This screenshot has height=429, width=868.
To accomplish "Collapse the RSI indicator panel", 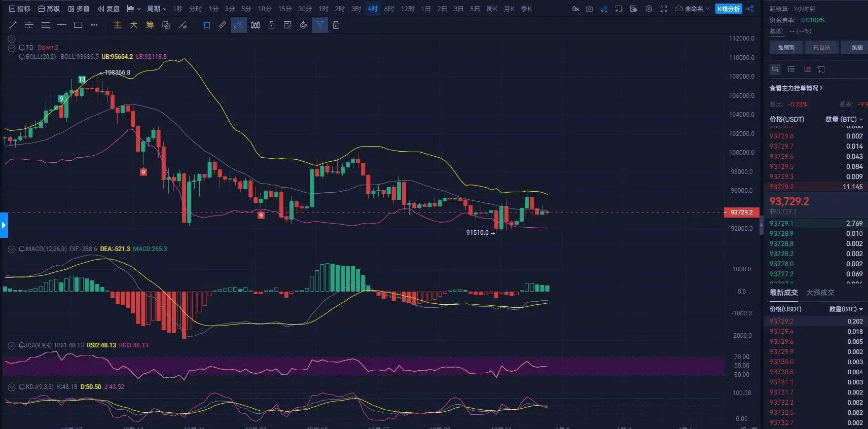I will 12,345.
